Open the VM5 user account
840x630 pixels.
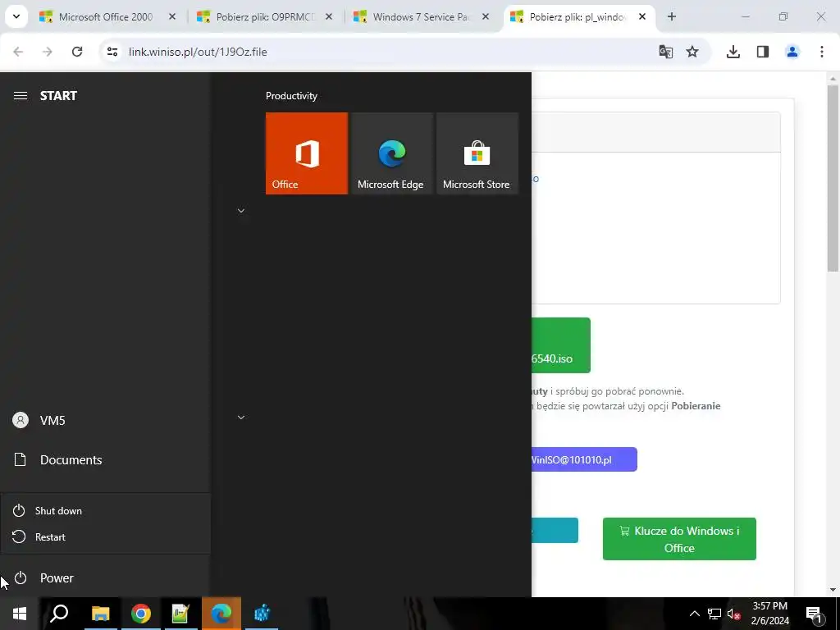105,420
